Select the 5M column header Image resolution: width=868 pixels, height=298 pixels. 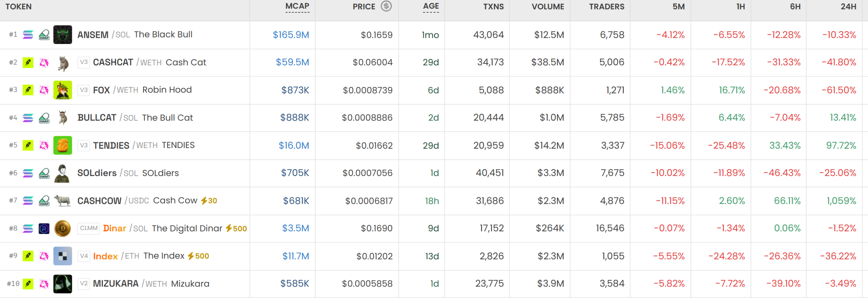678,7
